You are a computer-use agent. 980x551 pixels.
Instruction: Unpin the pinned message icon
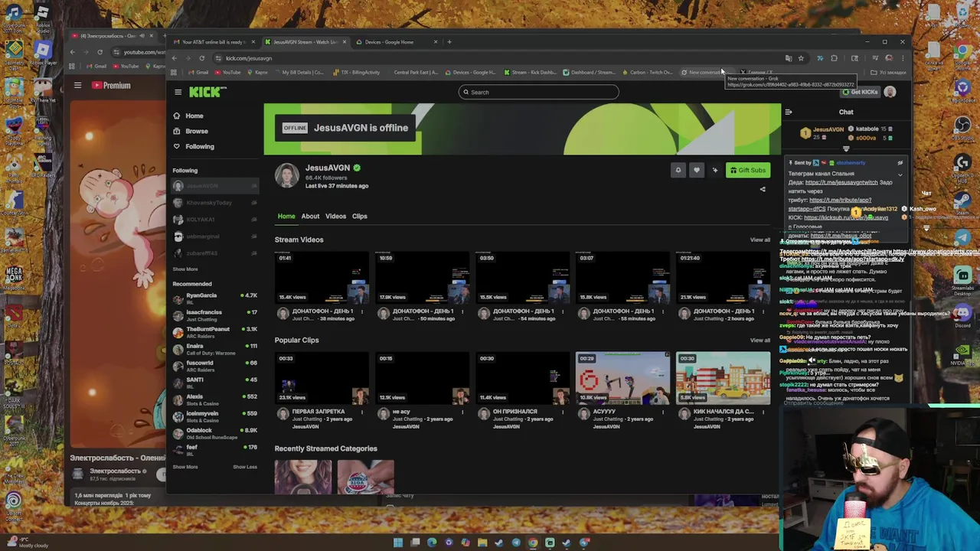tap(900, 163)
